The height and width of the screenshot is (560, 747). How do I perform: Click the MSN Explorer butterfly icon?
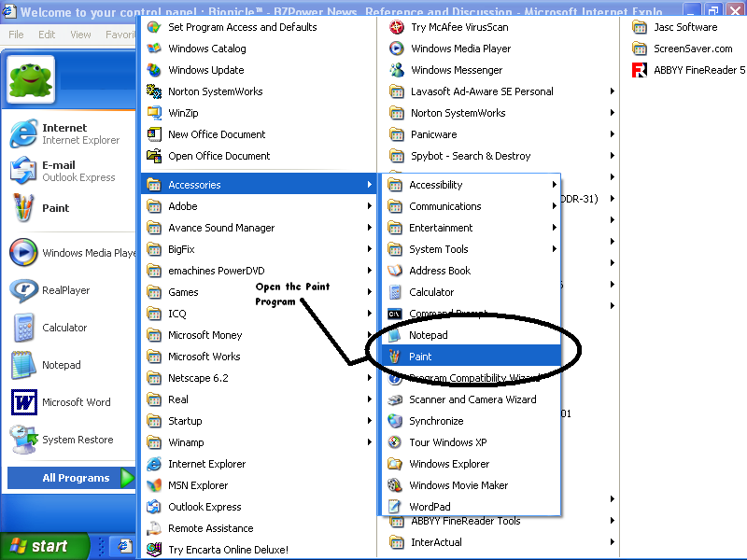click(154, 485)
